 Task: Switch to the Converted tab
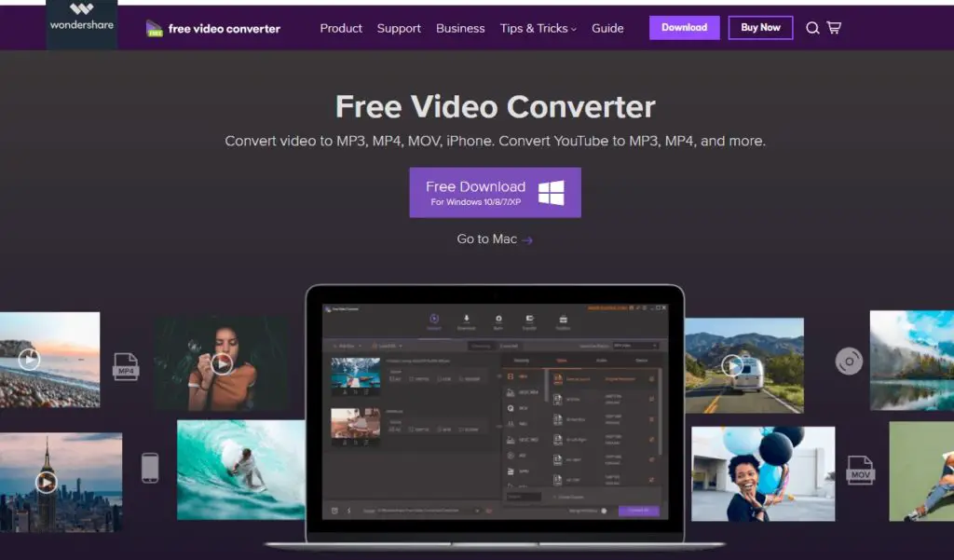click(507, 346)
